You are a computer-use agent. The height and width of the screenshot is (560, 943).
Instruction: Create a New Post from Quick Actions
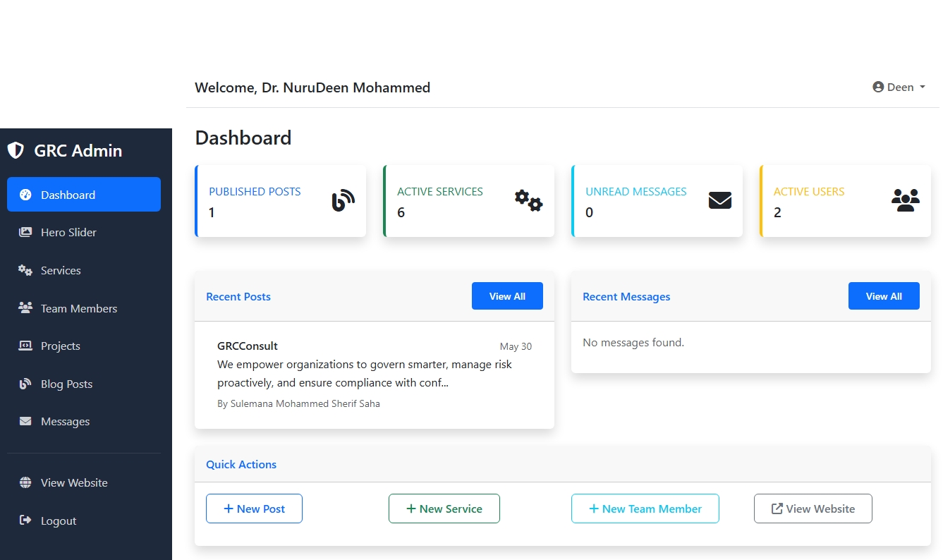coord(254,509)
